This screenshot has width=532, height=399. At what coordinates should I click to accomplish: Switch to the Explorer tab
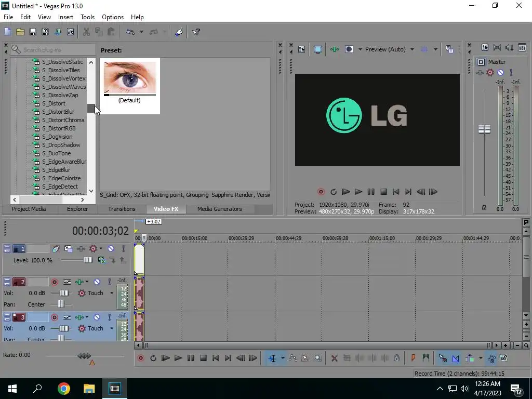(x=77, y=209)
